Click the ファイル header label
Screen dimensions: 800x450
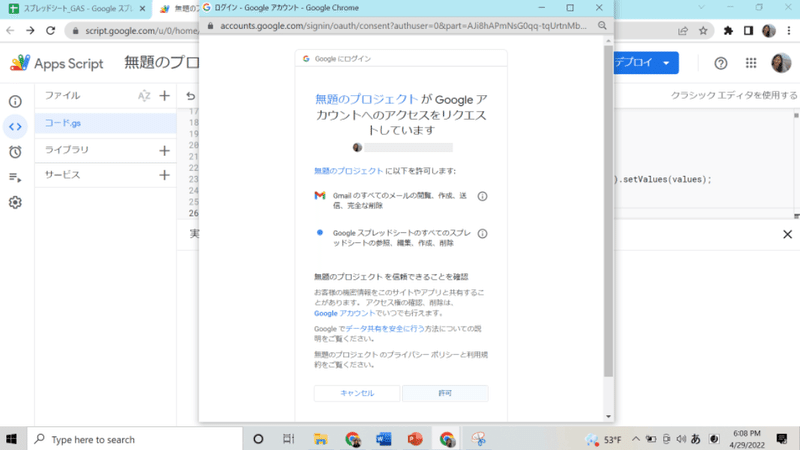[x=62, y=95]
